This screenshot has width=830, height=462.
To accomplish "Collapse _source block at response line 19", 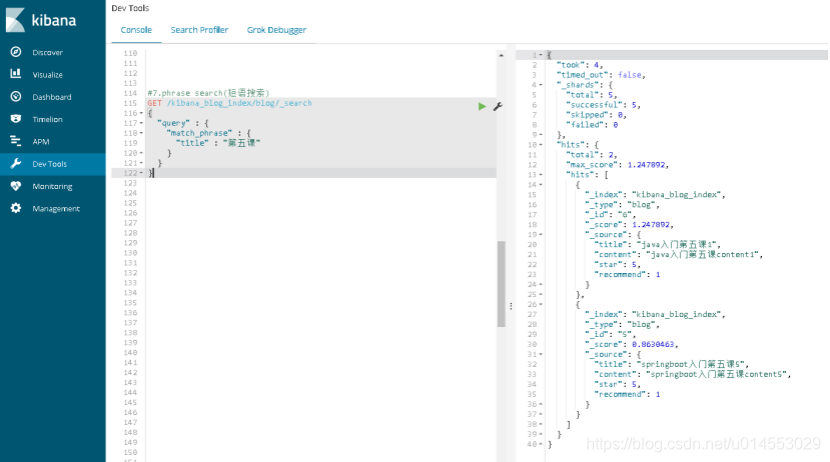I will pos(540,234).
